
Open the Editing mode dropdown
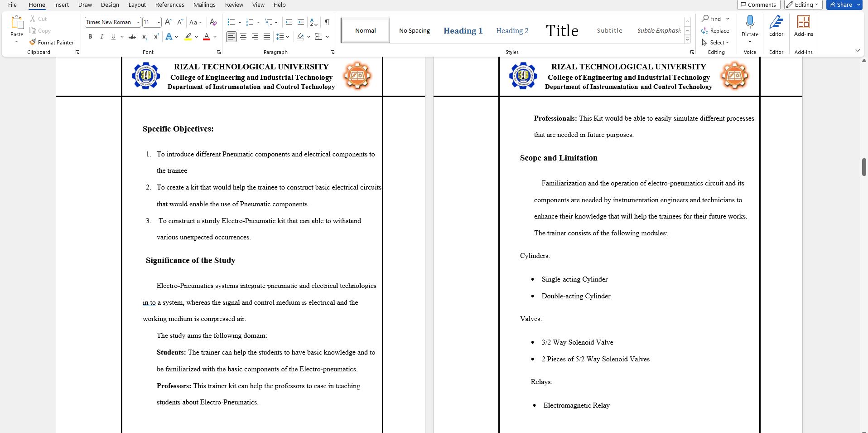pos(804,5)
